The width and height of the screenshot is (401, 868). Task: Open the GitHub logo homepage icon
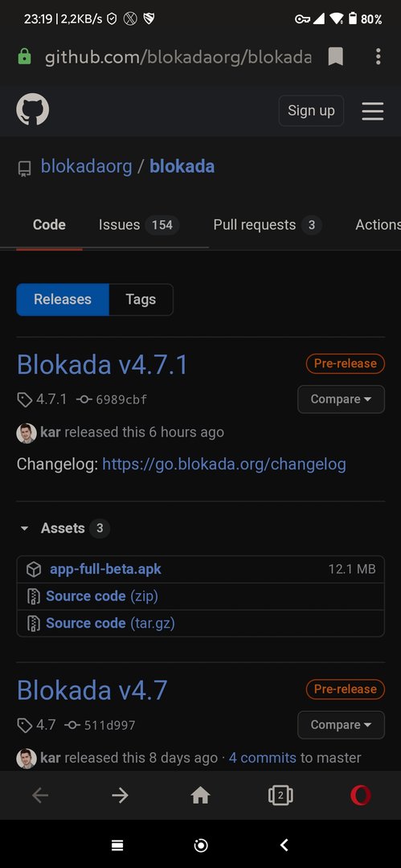[x=33, y=109]
